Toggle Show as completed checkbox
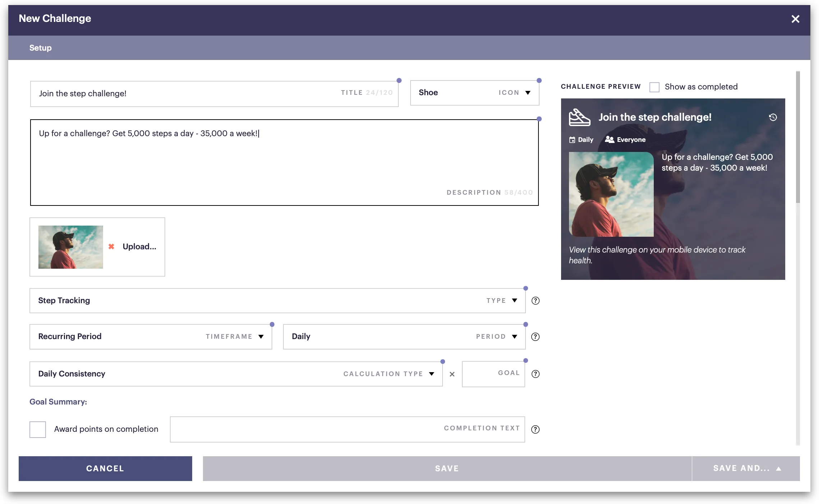Screen dimensions: 819x504 pos(654,87)
